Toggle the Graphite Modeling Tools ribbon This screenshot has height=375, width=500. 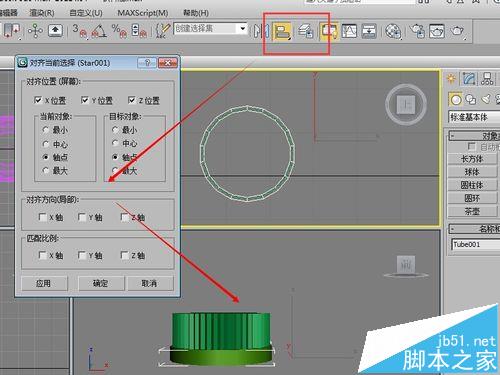[329, 31]
